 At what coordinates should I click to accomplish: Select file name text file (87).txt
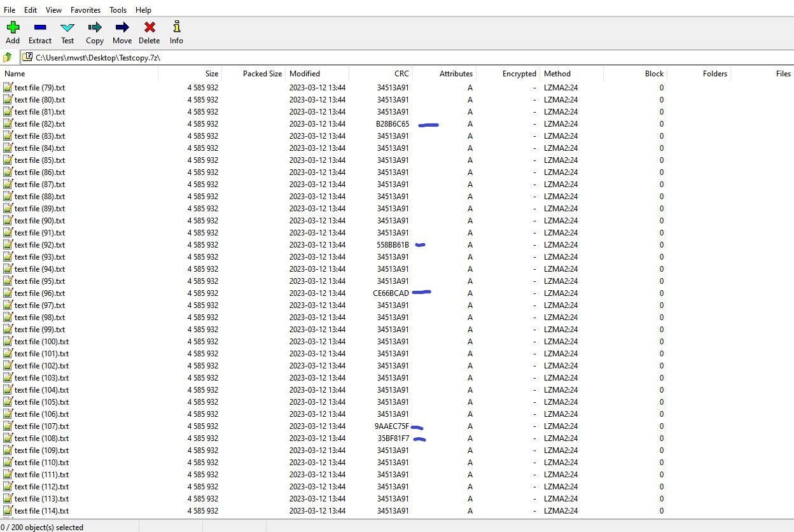39,185
